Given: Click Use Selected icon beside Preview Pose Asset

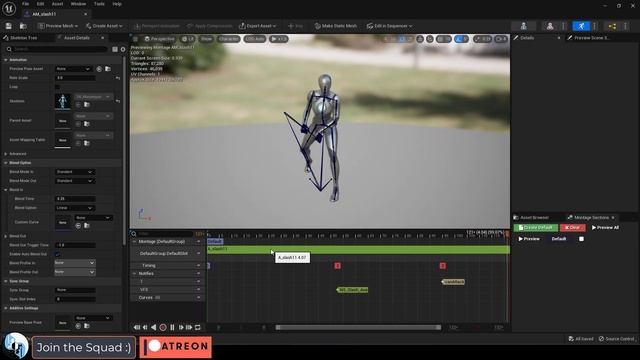Looking at the screenshot, I should tap(99, 69).
